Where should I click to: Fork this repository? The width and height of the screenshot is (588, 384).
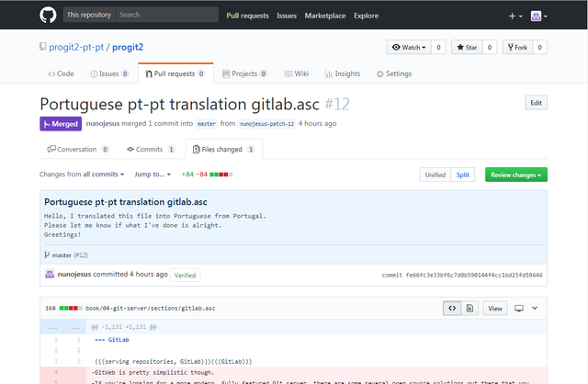pyautogui.click(x=517, y=47)
